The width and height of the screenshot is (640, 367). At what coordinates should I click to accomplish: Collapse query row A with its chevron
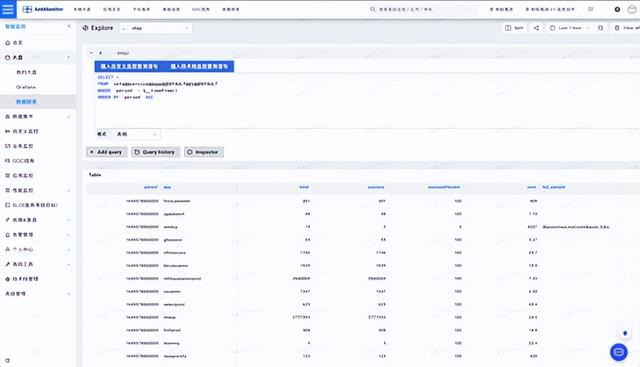91,53
